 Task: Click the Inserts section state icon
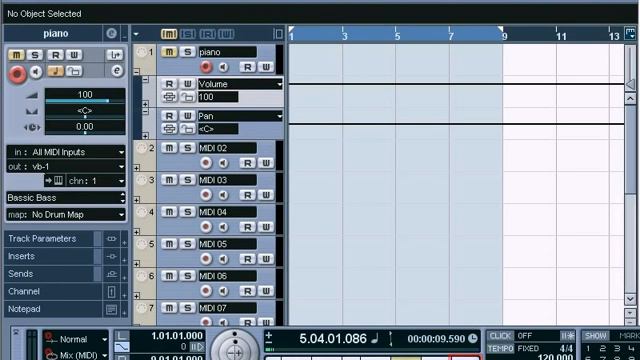(111, 256)
